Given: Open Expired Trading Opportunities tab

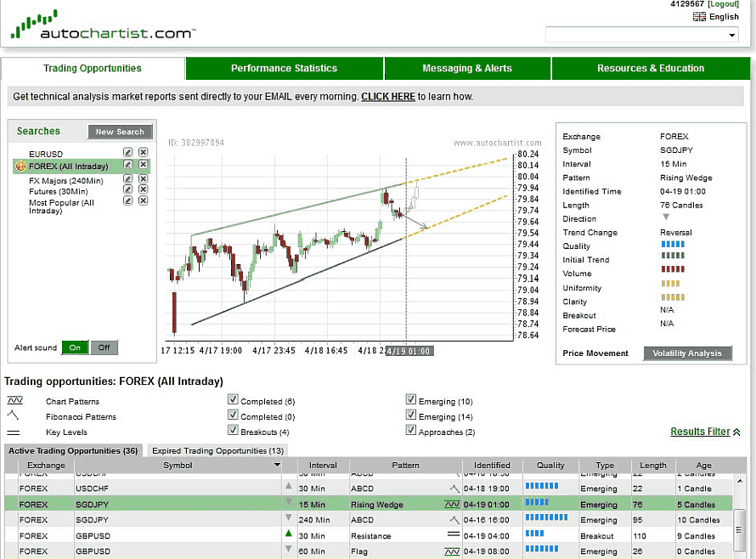Looking at the screenshot, I should (217, 450).
